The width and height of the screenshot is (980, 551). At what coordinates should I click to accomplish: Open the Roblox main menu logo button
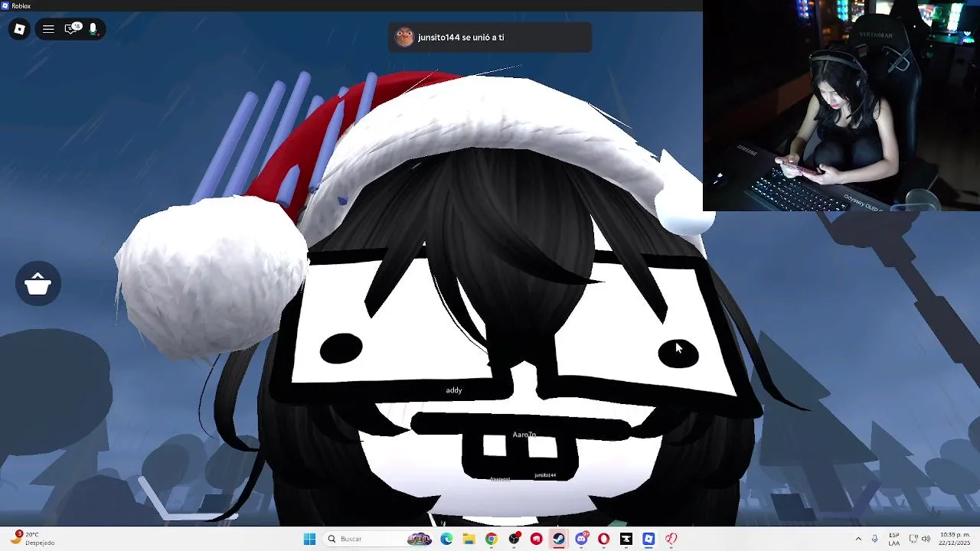19,29
